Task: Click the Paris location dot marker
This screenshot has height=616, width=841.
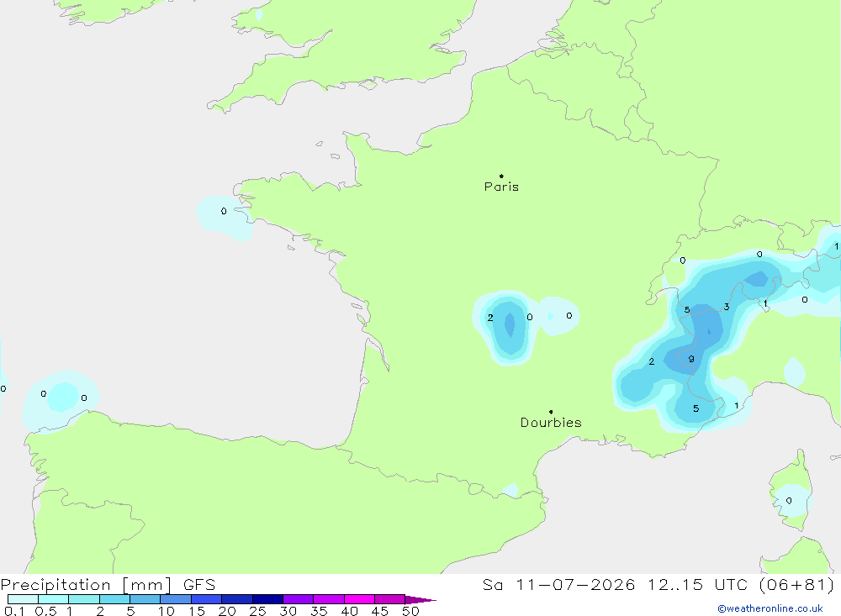Action: tap(501, 176)
